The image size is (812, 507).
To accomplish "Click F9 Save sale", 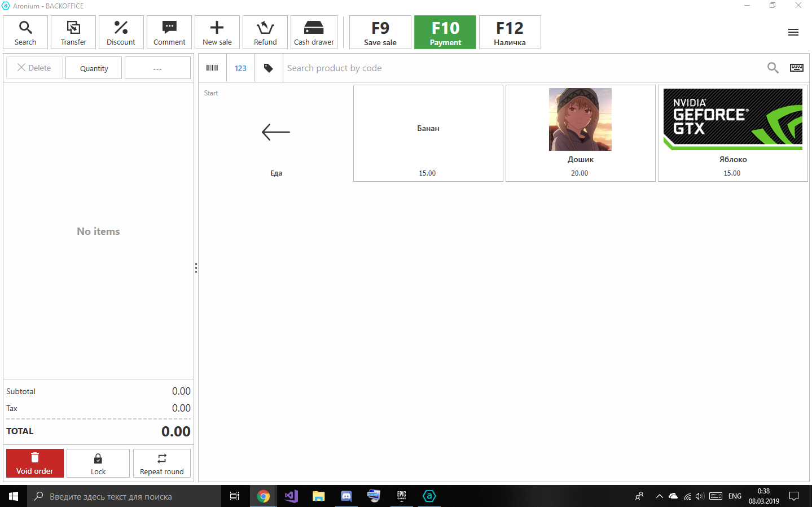I will tap(380, 33).
